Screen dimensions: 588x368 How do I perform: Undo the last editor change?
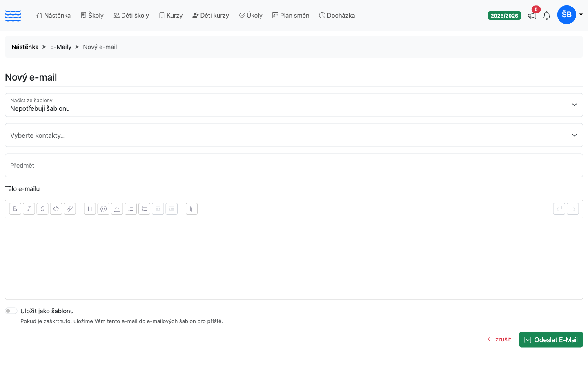pyautogui.click(x=559, y=209)
